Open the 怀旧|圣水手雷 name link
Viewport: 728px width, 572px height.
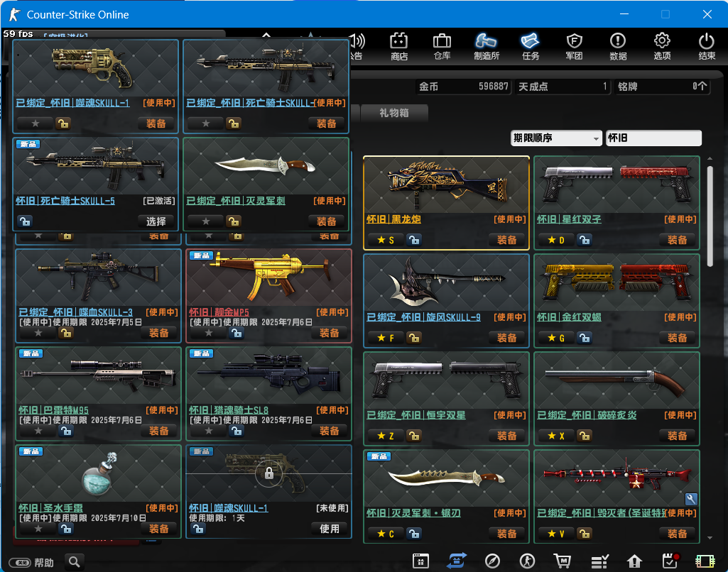click(x=50, y=508)
